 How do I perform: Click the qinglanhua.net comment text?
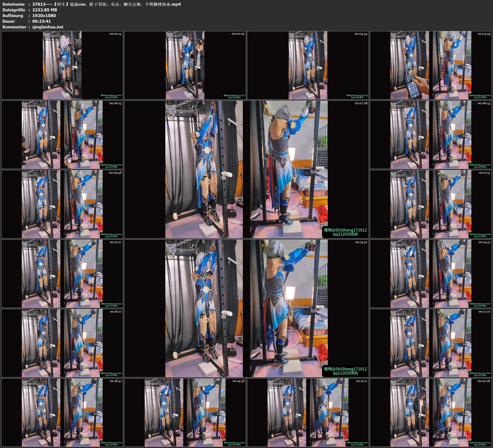[x=48, y=27]
